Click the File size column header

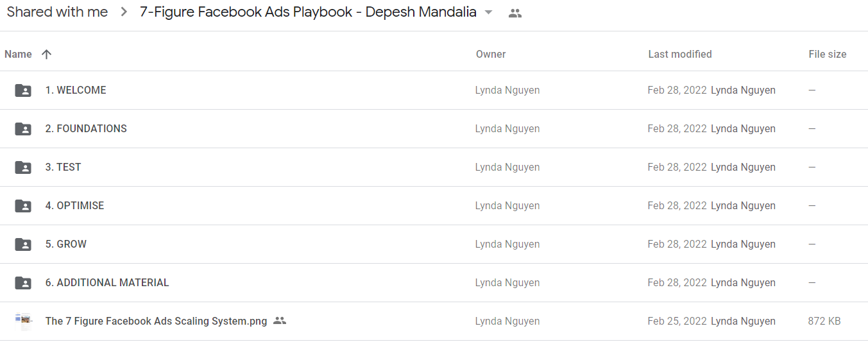pos(828,55)
